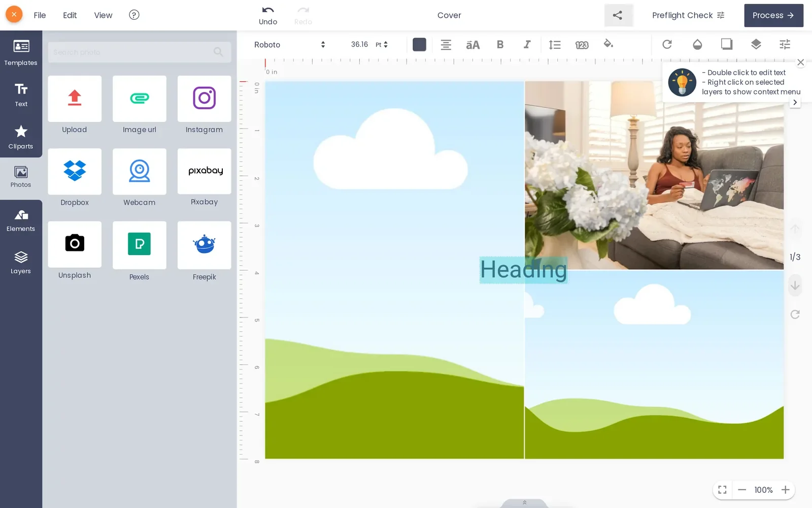Open the Text sidebar panel
The image size is (812, 508).
[21, 94]
